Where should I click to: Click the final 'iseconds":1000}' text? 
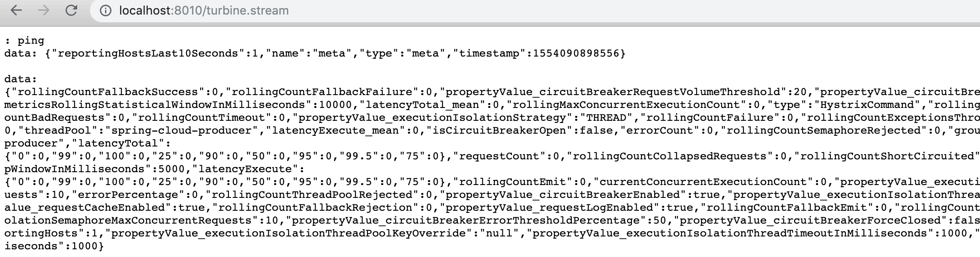point(54,246)
